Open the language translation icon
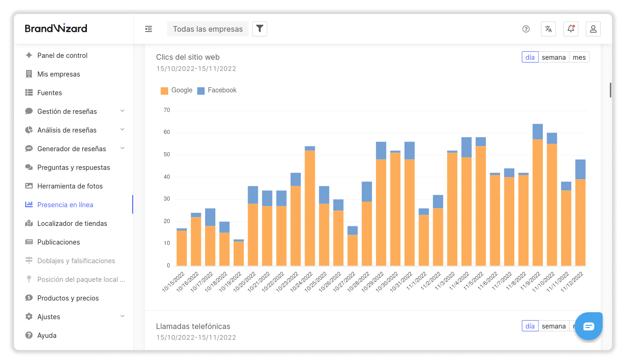The width and height of the screenshot is (626, 364). 548,29
